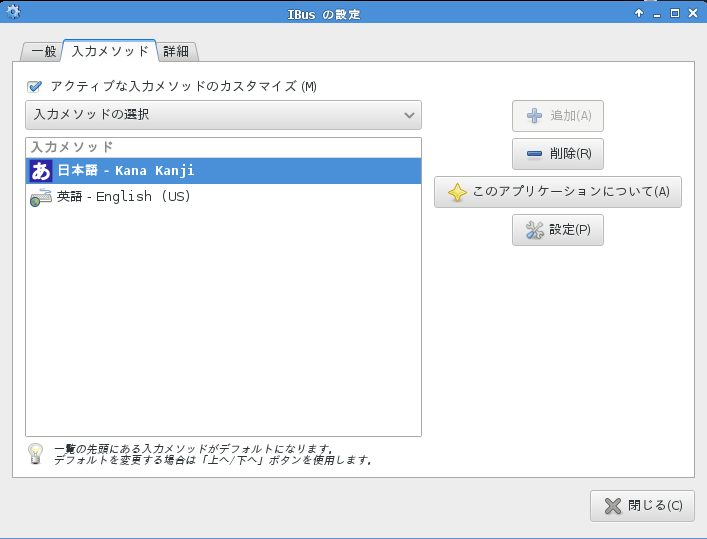Click the wrench icon on the 設定 button
The height and width of the screenshot is (539, 707).
[x=535, y=230]
